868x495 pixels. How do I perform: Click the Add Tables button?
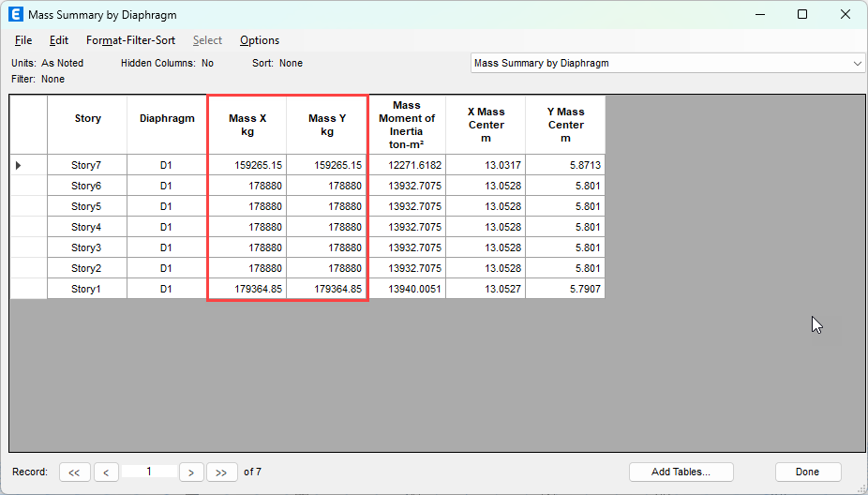click(681, 472)
